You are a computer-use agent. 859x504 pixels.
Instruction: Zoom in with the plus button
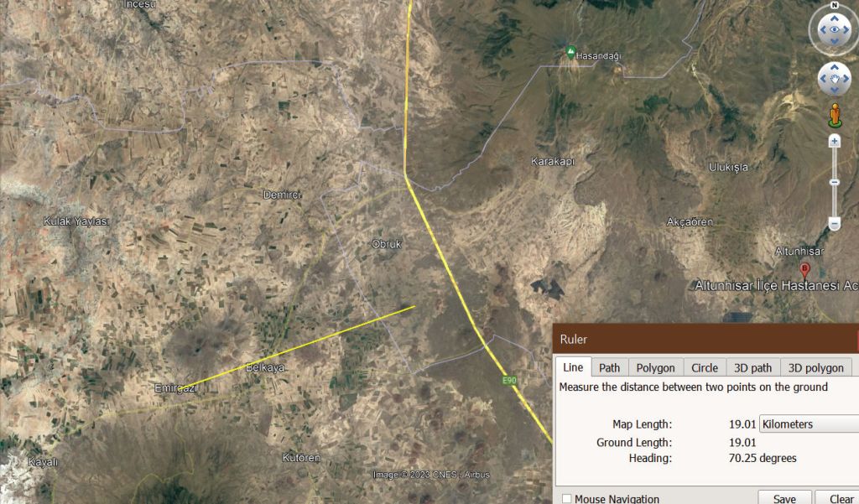click(834, 142)
